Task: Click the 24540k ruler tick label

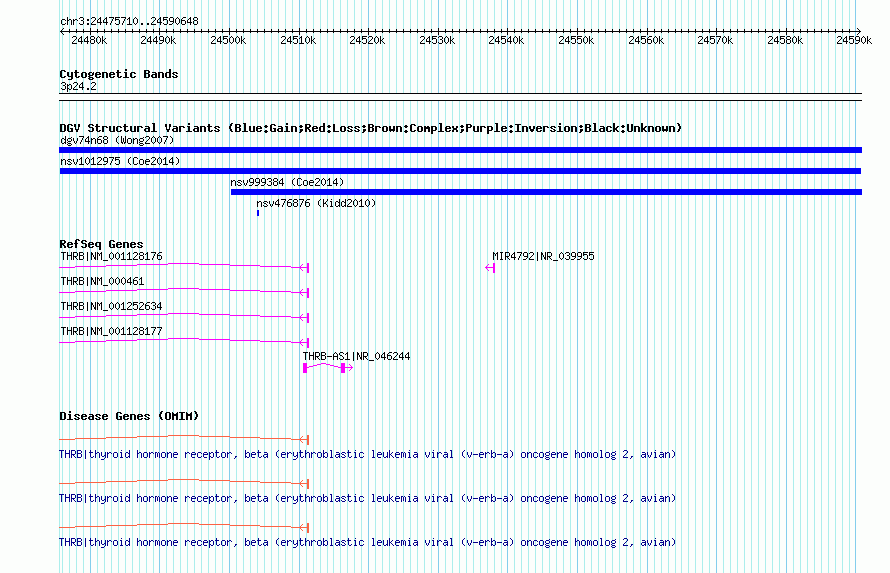Action: (x=506, y=40)
